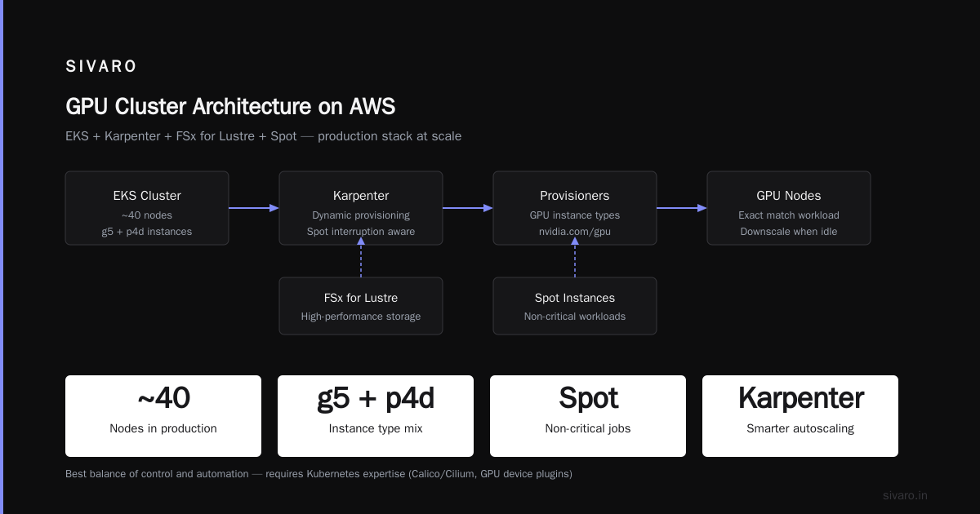This screenshot has width=980, height=514.
Task: Select the Spot Instances box
Action: [x=575, y=306]
